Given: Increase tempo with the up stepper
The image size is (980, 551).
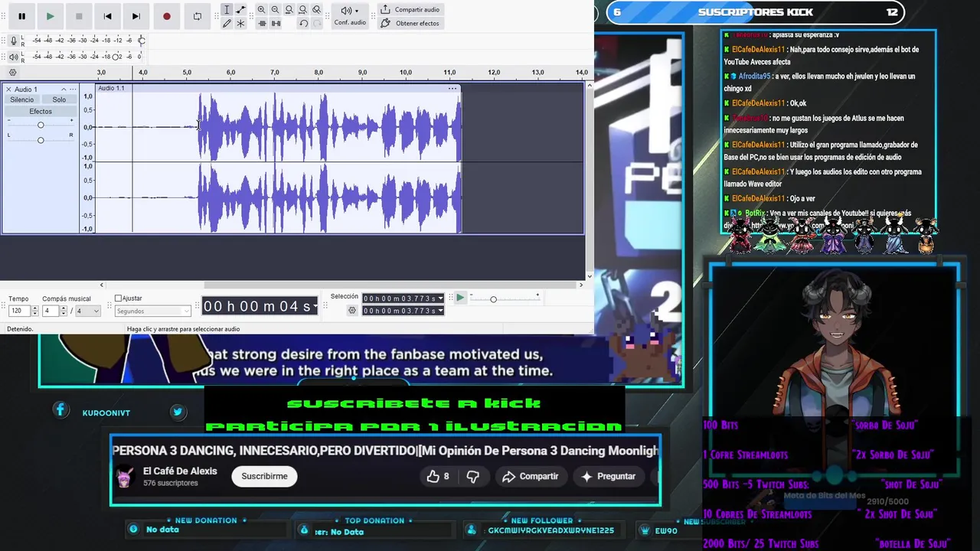Looking at the screenshot, I should (34, 308).
